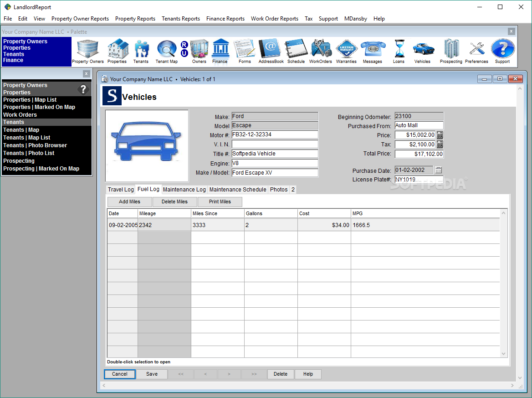Switch to the Travel Log tab
Screen dimensions: 532x398
pos(121,190)
